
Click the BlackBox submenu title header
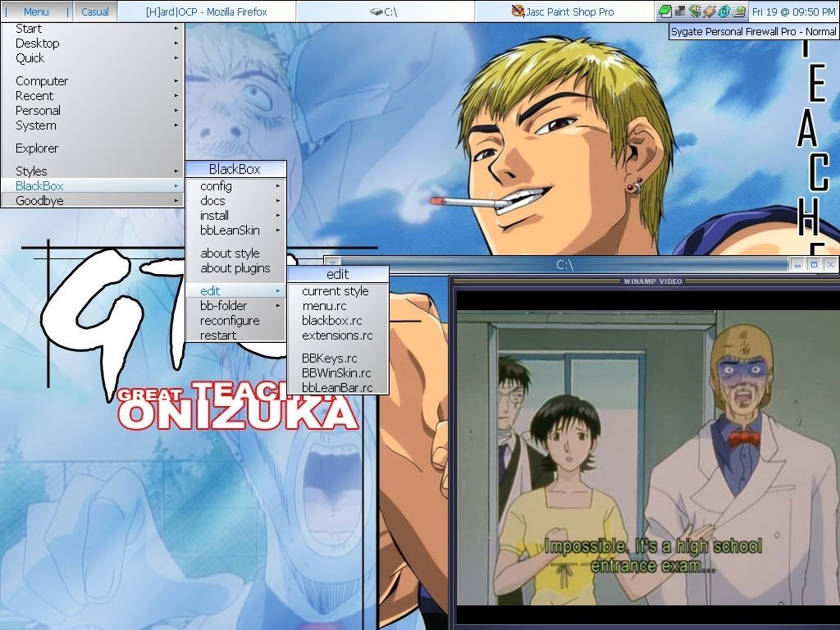(x=235, y=169)
